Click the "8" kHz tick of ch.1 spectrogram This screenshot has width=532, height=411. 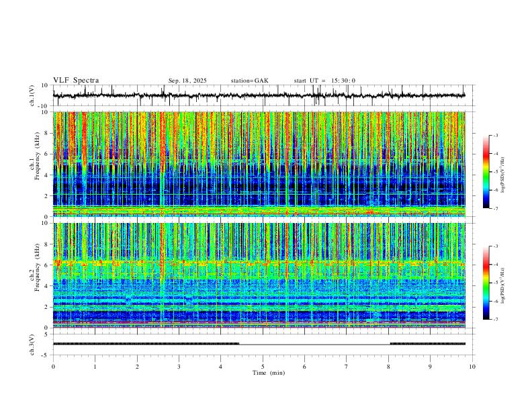(x=46, y=133)
